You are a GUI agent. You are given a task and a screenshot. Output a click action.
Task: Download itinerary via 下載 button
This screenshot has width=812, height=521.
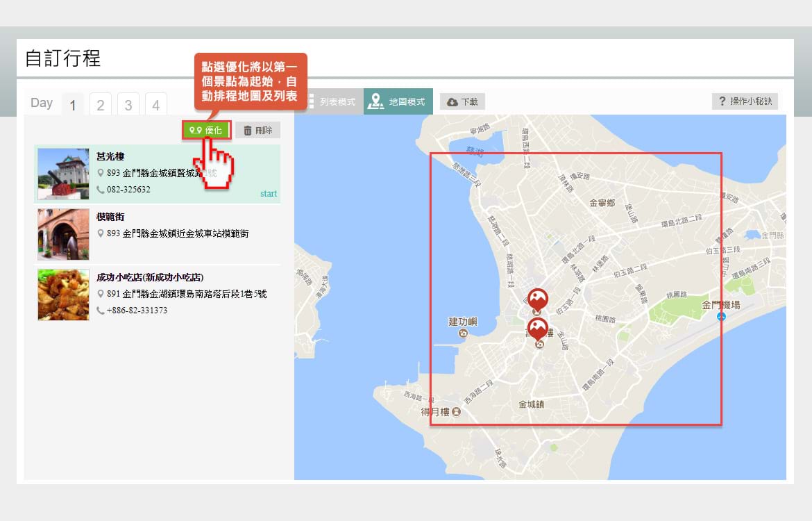(462, 102)
